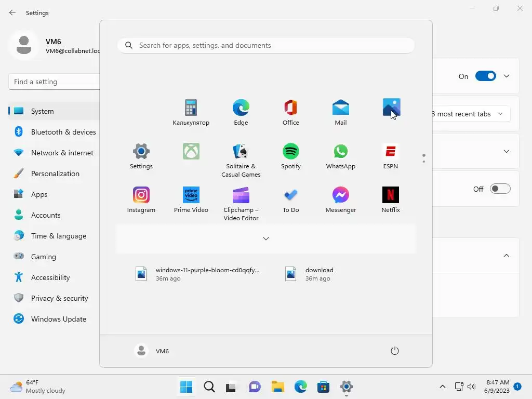Viewport: 532px width, 399px height.
Task: Click the Start menu search box
Action: pyautogui.click(x=266, y=46)
